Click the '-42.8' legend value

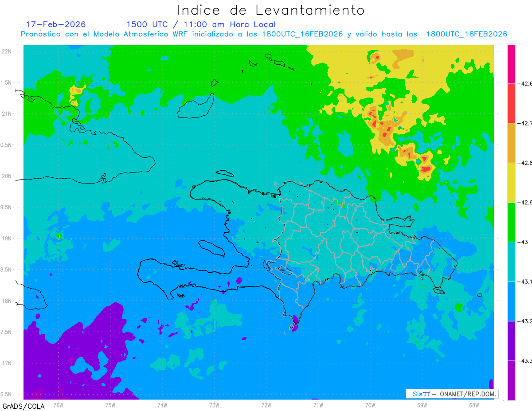click(x=525, y=163)
